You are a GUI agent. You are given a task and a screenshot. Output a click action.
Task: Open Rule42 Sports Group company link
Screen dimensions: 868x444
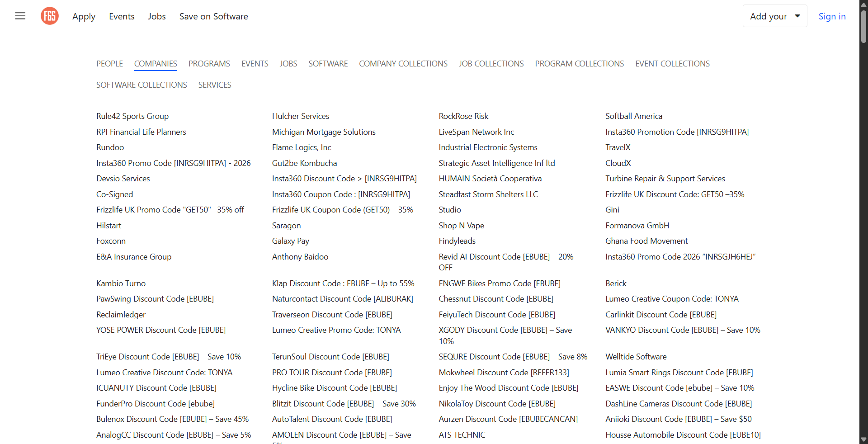tap(132, 116)
